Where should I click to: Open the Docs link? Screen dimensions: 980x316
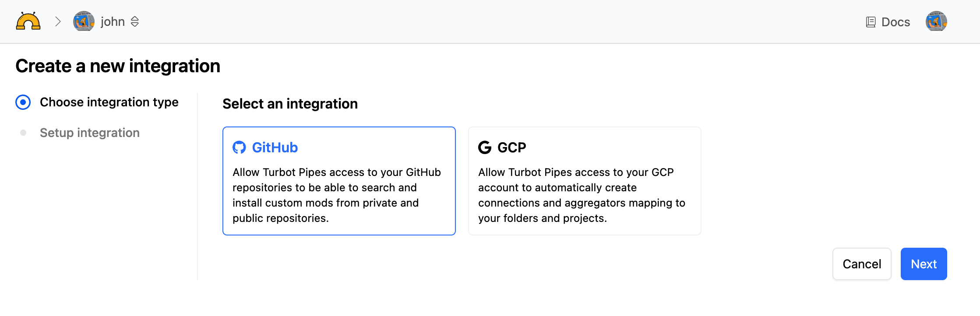[x=895, y=22]
